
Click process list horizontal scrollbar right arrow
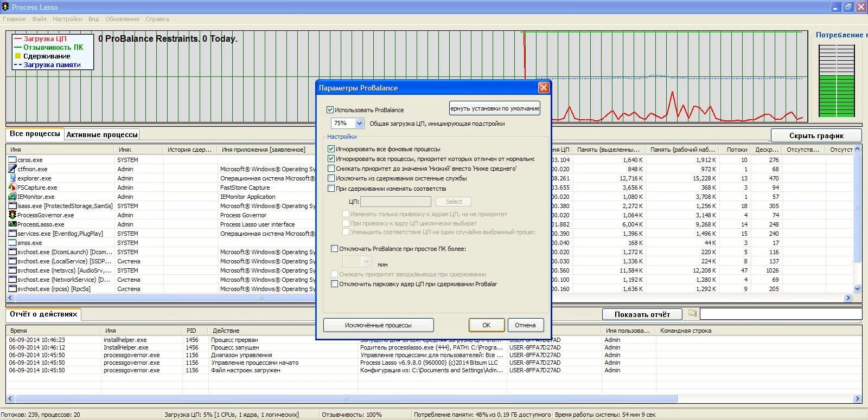848,298
